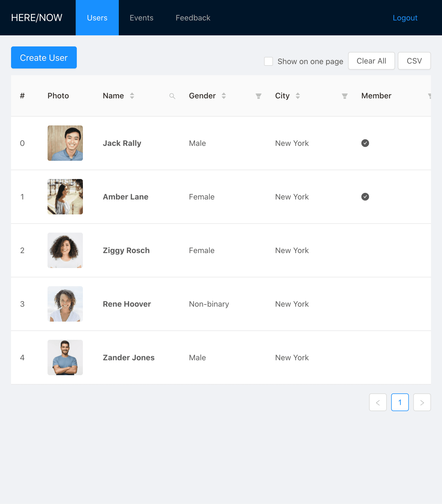Viewport: 442px width, 504px height.
Task: Open the Name column search icon
Action: point(172,96)
